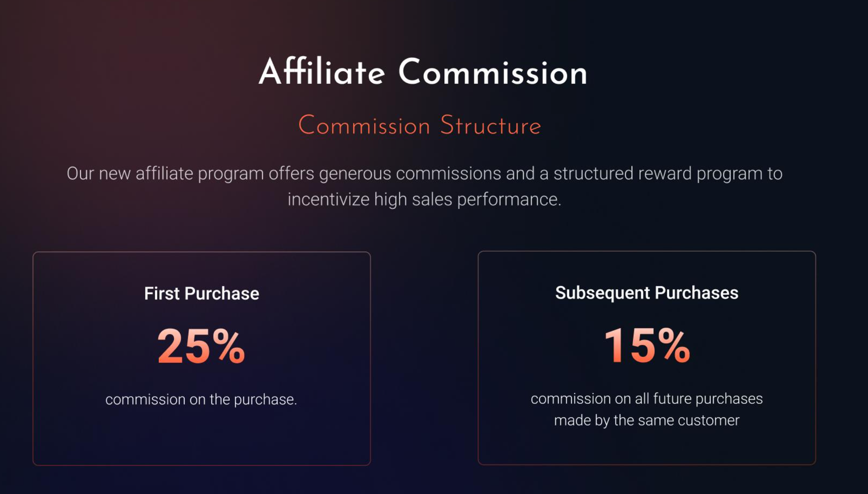This screenshot has height=494, width=868.
Task: Select the First Purchase card
Action: coord(202,359)
